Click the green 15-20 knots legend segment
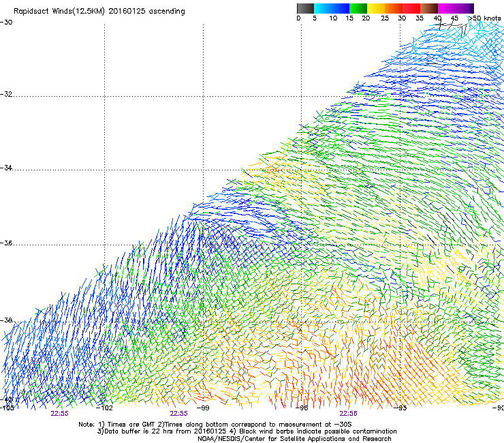504x443 pixels. (358, 8)
